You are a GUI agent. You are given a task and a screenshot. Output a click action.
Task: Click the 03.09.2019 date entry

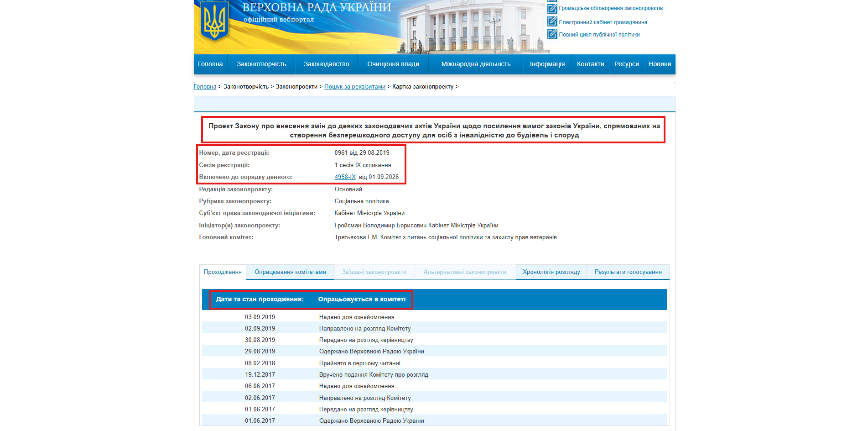(x=260, y=317)
